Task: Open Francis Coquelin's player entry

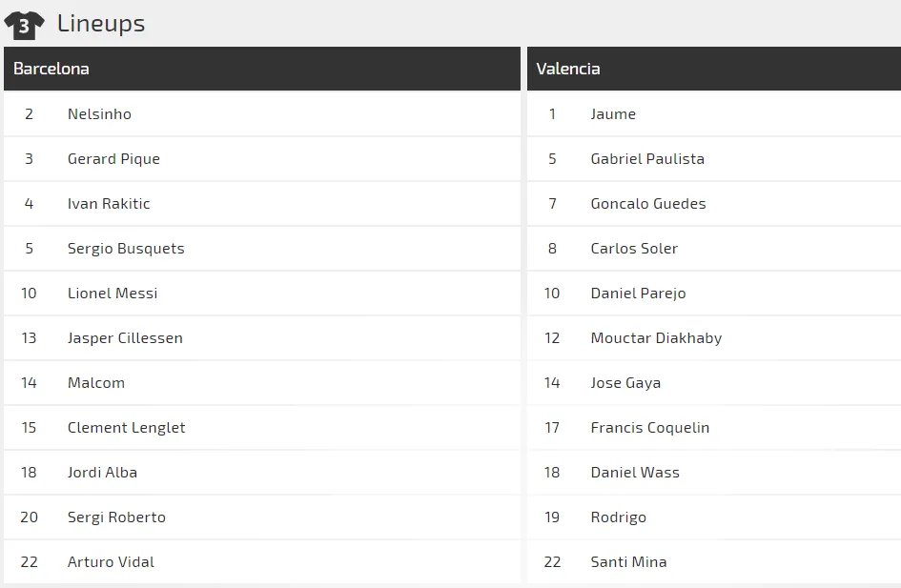Action: (x=650, y=428)
